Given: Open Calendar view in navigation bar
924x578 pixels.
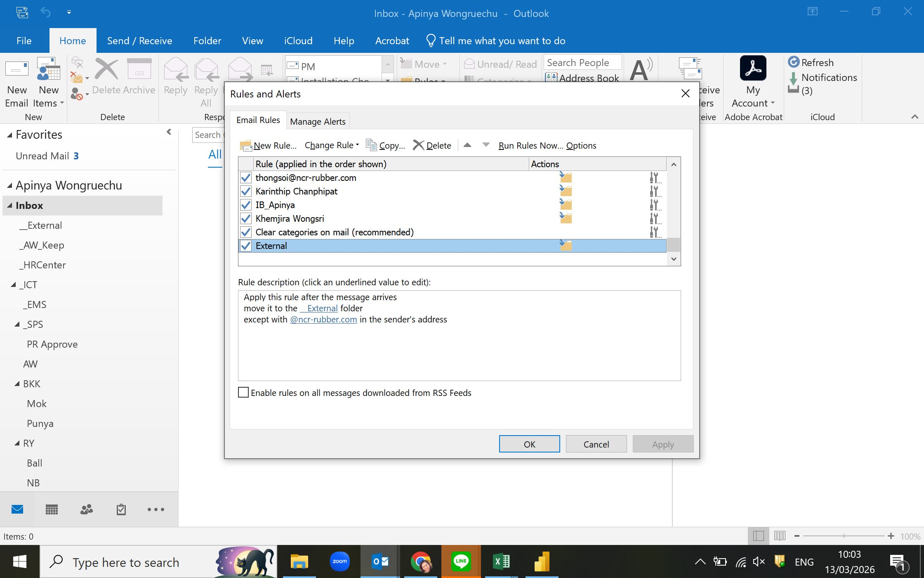Looking at the screenshot, I should pos(52,509).
